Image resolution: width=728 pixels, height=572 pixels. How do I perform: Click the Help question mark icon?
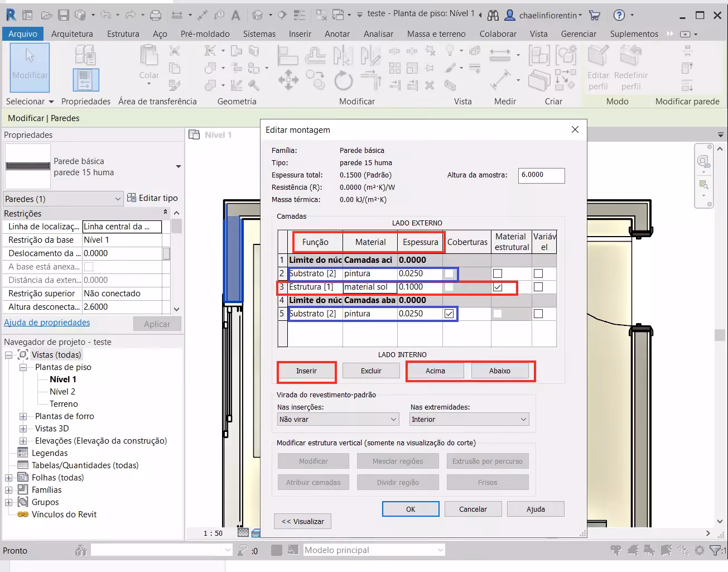(619, 15)
